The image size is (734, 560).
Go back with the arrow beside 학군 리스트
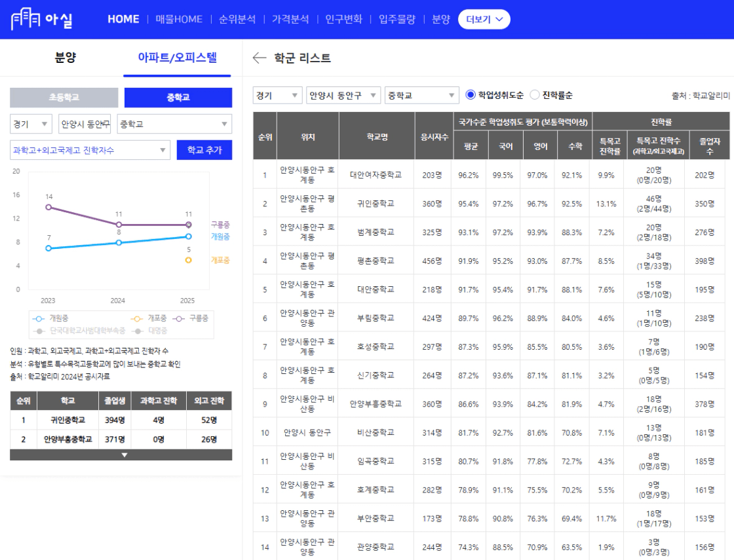[260, 58]
